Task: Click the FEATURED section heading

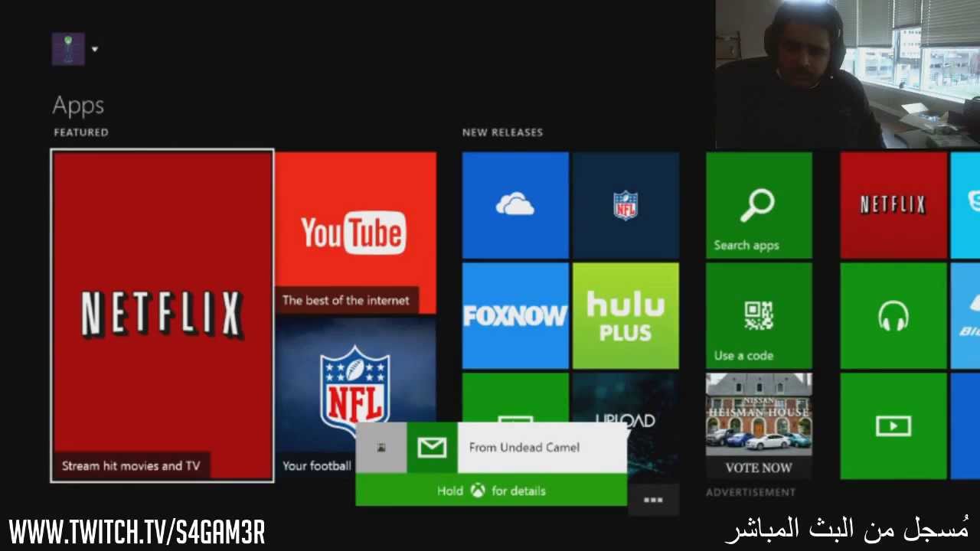Action: click(x=81, y=132)
